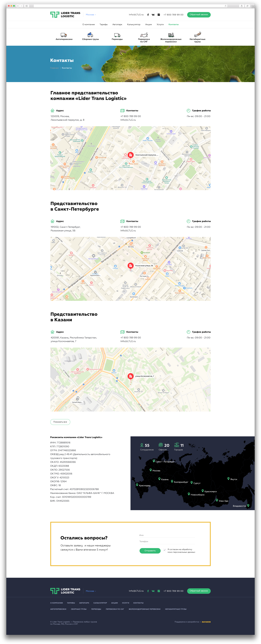Screen dimensions: 261x644
Task: Open the Акции menu item in top nav
Action: pos(149,24)
